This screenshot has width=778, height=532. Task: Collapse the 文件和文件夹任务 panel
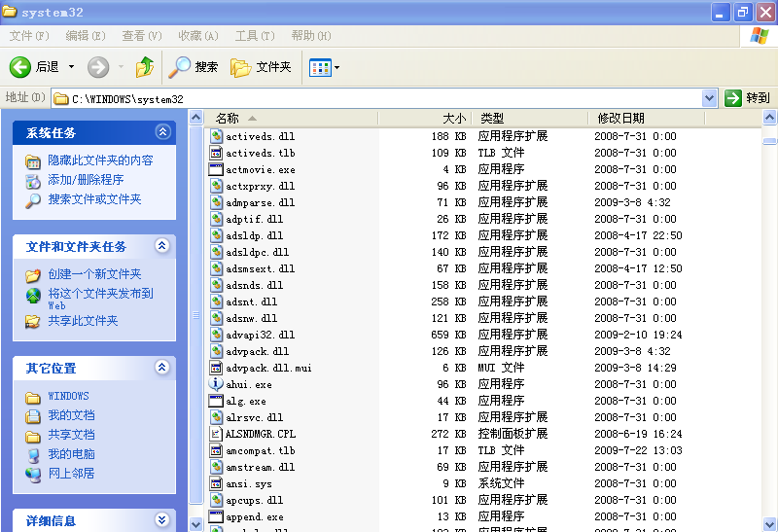click(x=162, y=246)
